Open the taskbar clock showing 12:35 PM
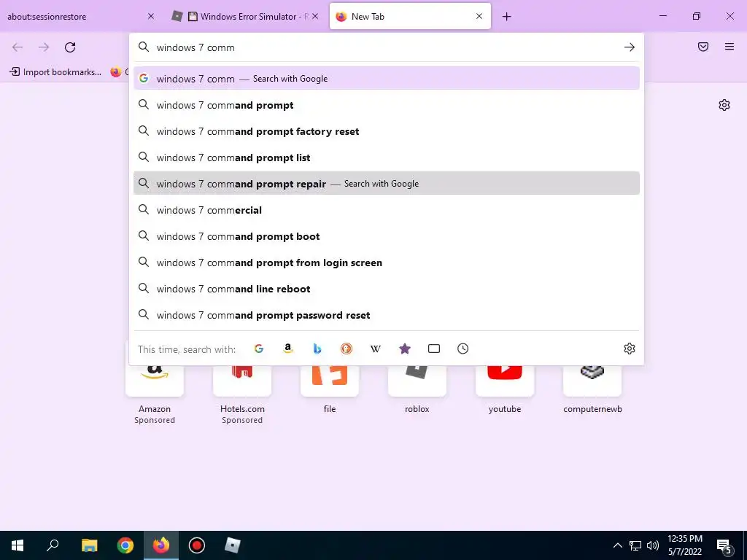 pos(685,545)
